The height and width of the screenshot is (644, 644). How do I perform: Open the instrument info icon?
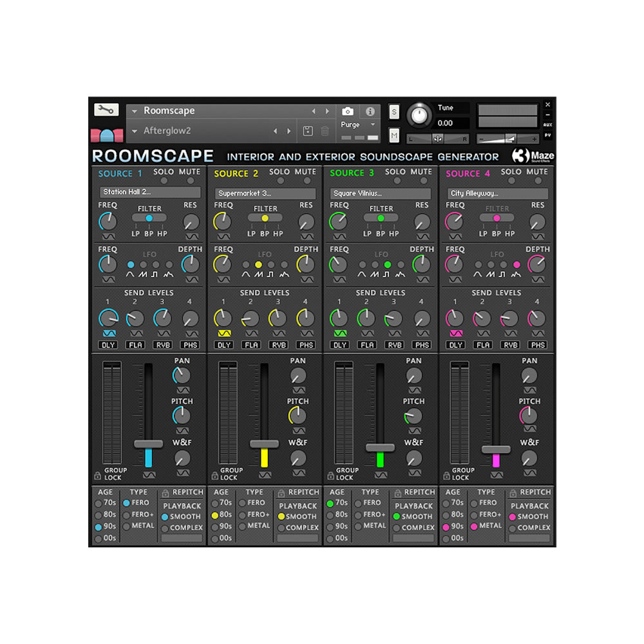coord(370,111)
